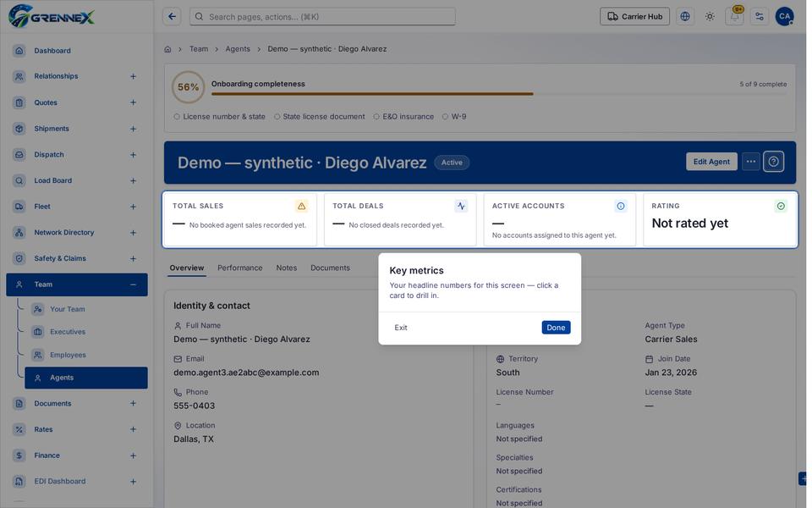Open the Carrier Hub button
The width and height of the screenshot is (812, 508).
634,17
